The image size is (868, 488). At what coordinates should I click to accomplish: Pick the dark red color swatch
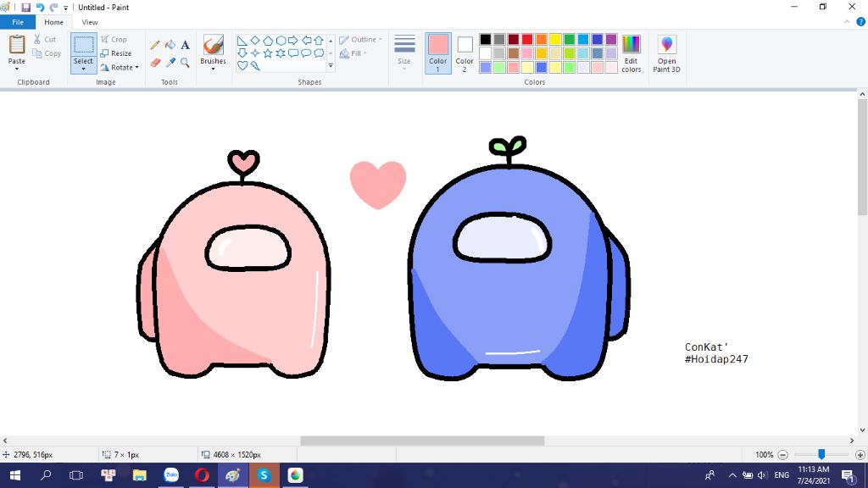pyautogui.click(x=513, y=39)
